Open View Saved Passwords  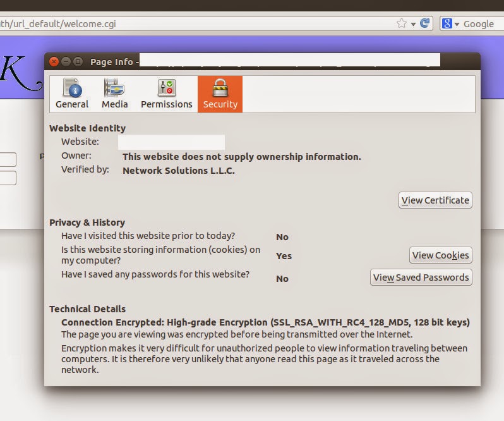pyautogui.click(x=421, y=278)
